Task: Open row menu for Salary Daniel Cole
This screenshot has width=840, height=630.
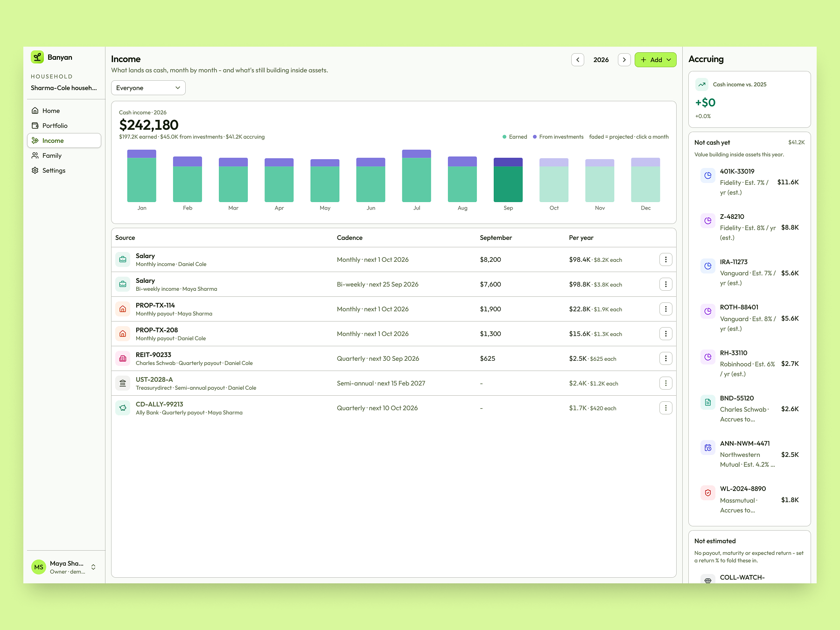Action: [x=666, y=259]
